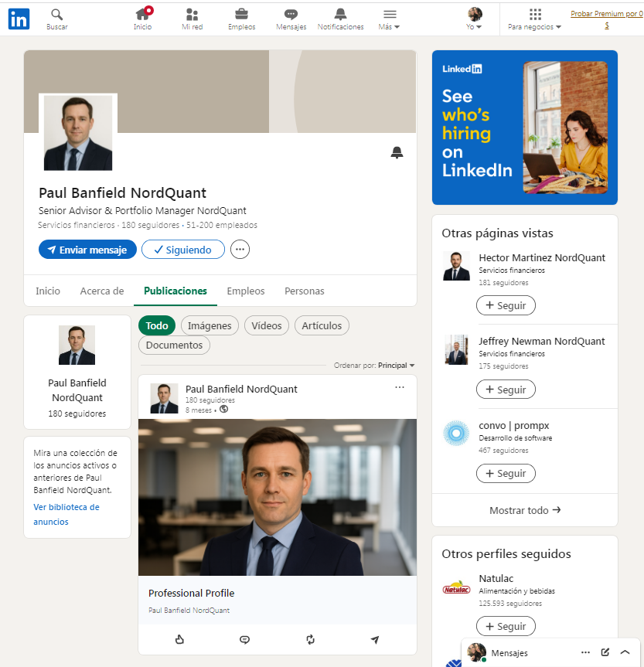644x667 pixels.
Task: Filter posts by Documentos
Action: click(x=174, y=345)
